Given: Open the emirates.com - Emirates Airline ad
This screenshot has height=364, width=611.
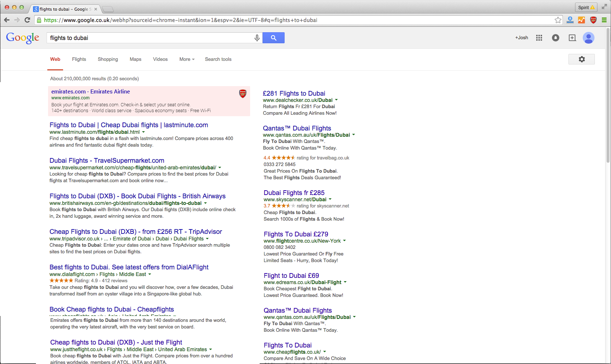Looking at the screenshot, I should pos(91,92).
